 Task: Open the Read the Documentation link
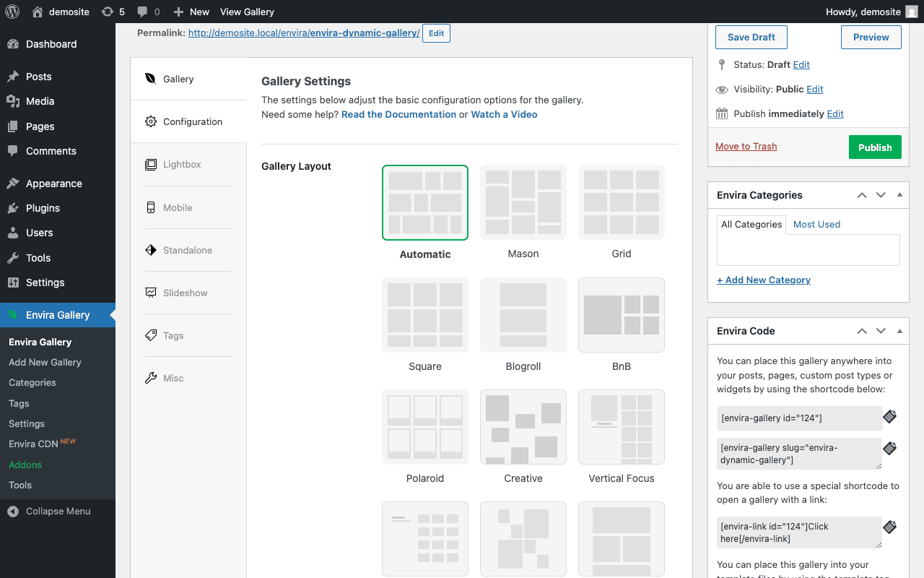coord(398,114)
